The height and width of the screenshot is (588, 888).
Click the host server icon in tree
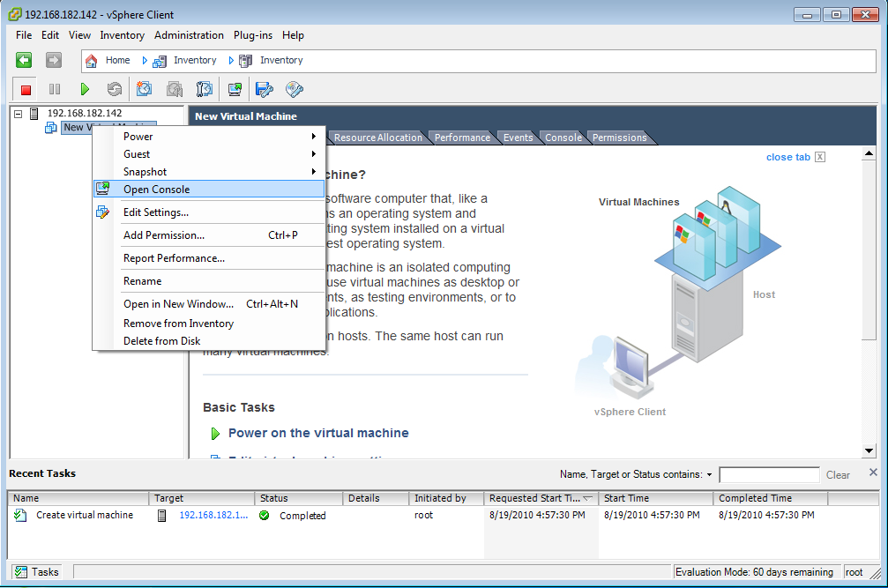tap(34, 113)
